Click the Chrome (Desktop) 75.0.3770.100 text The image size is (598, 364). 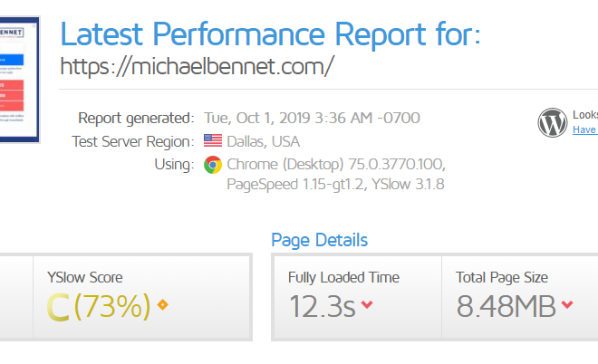[336, 164]
